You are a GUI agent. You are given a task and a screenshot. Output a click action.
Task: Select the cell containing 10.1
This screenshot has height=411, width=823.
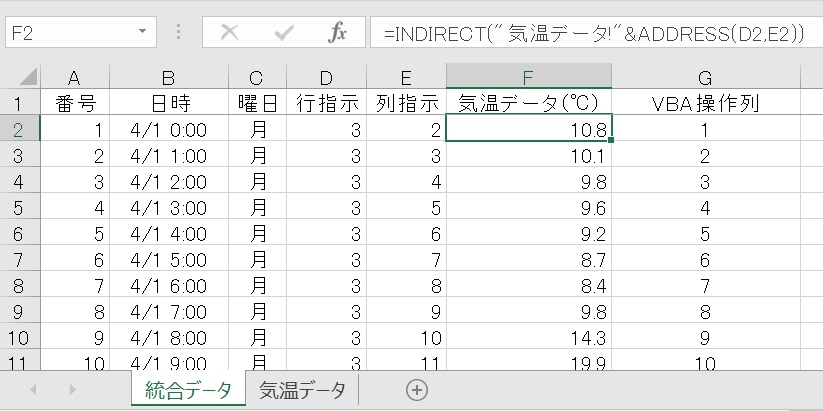tap(529, 155)
